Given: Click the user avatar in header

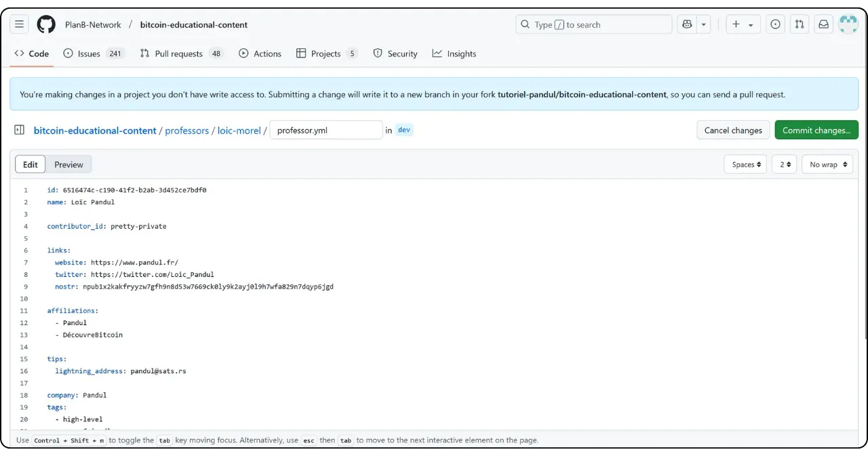Looking at the screenshot, I should [848, 24].
